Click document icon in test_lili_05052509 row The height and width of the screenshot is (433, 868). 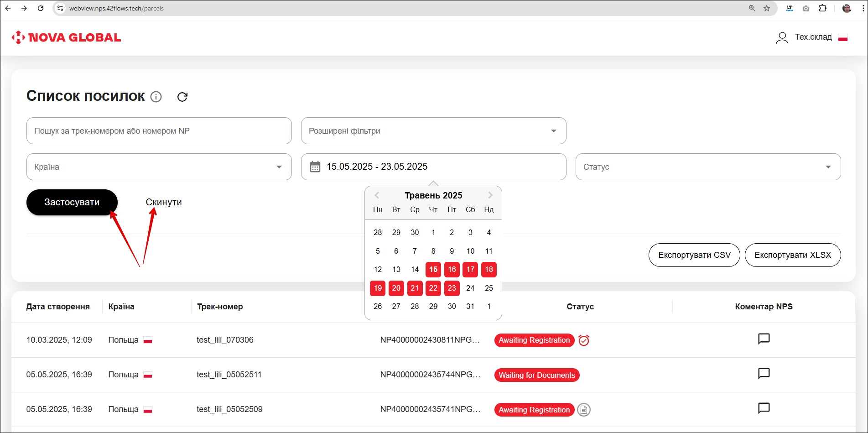tap(584, 410)
